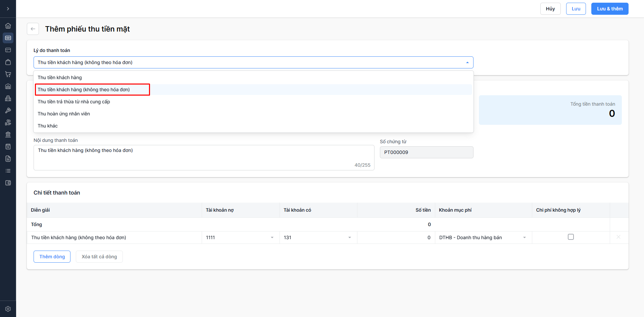Screen dimensions: 644x317
Task: Open the cash module icon in sidebar
Action: coord(8,38)
